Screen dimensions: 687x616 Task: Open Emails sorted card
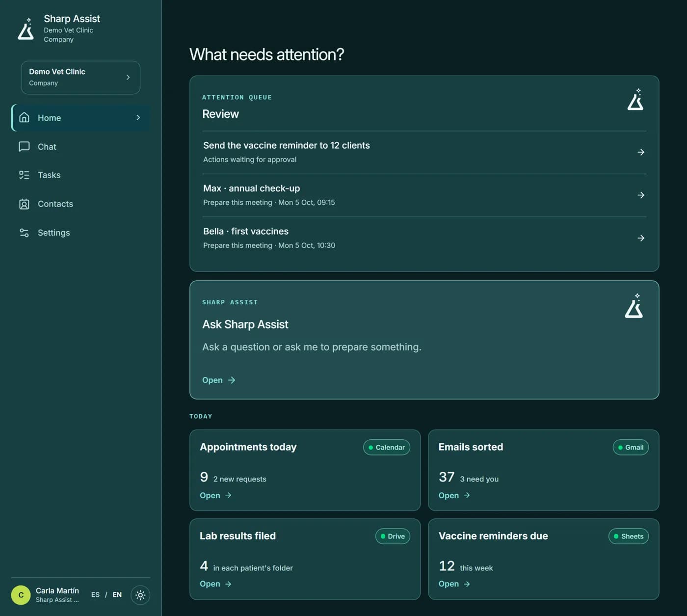[454, 496]
